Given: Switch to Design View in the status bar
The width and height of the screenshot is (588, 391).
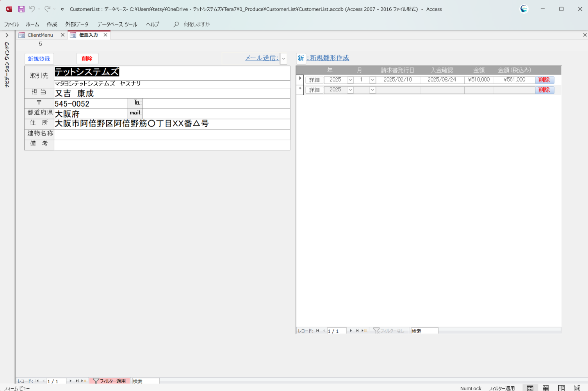Looking at the screenshot, I should [x=577, y=388].
